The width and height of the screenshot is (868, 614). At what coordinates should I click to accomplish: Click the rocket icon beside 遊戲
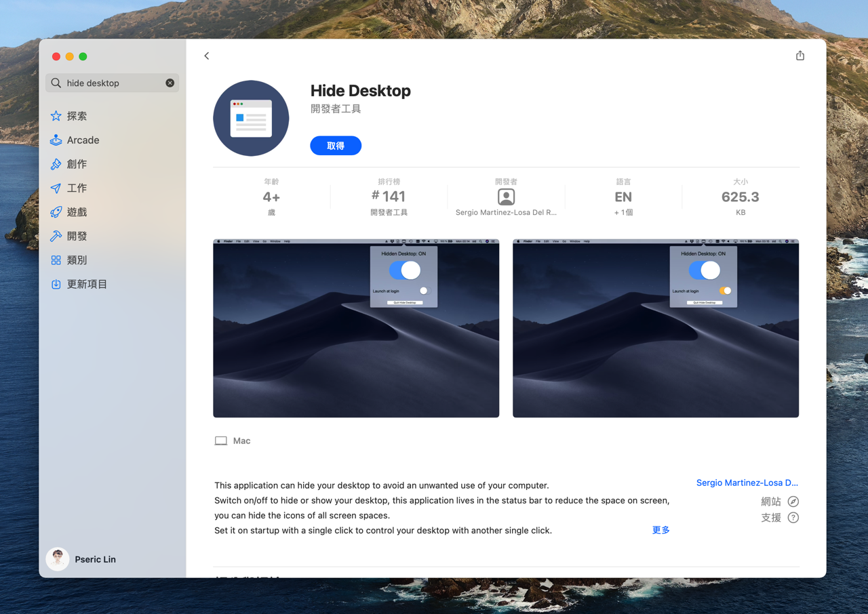click(x=56, y=212)
